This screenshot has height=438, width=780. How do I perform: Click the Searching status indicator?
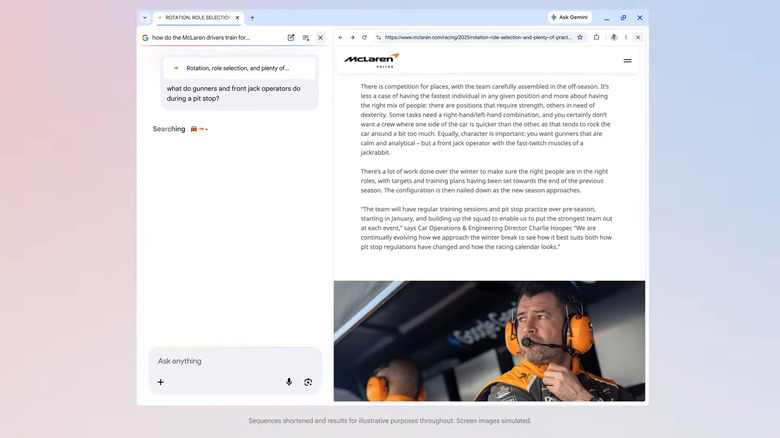180,129
